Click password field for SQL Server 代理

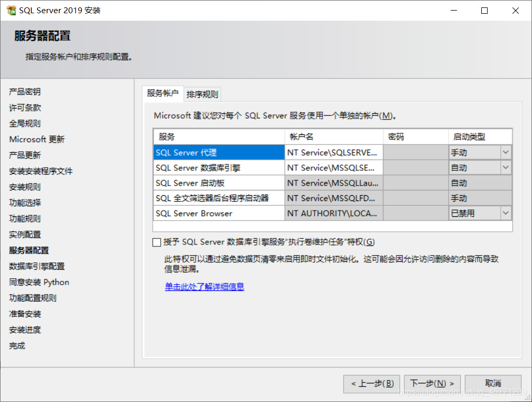416,152
